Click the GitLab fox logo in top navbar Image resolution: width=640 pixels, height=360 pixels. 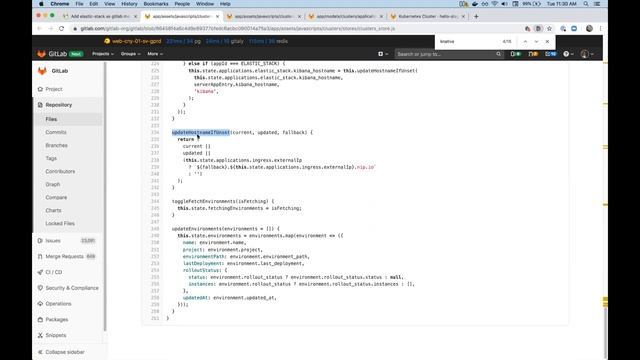click(42, 54)
